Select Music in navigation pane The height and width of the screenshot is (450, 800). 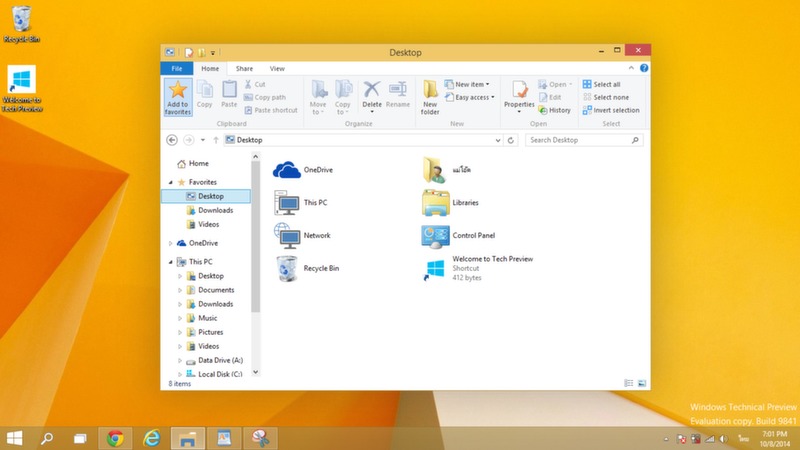coord(202,318)
